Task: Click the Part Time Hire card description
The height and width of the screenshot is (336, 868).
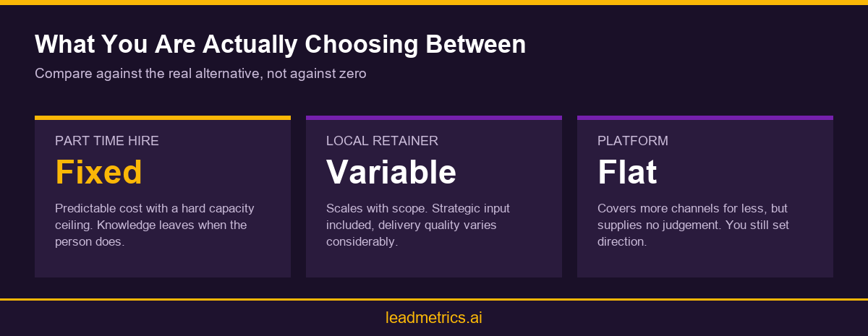Action: tap(155, 225)
